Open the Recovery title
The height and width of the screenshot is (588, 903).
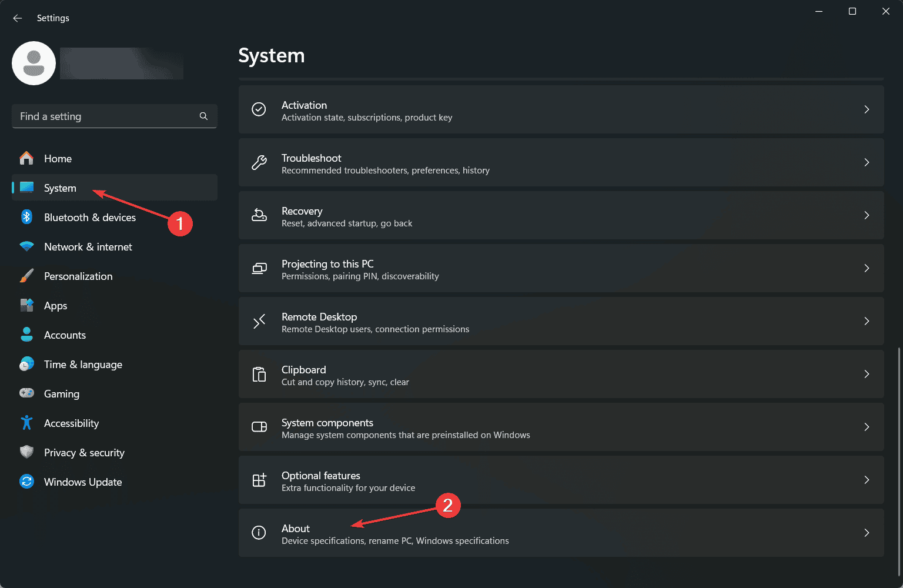click(302, 211)
